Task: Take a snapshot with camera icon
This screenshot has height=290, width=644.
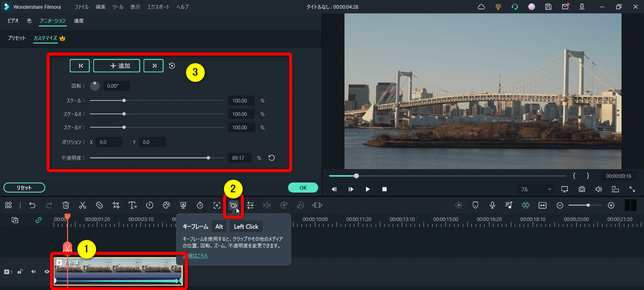Action: [x=582, y=189]
